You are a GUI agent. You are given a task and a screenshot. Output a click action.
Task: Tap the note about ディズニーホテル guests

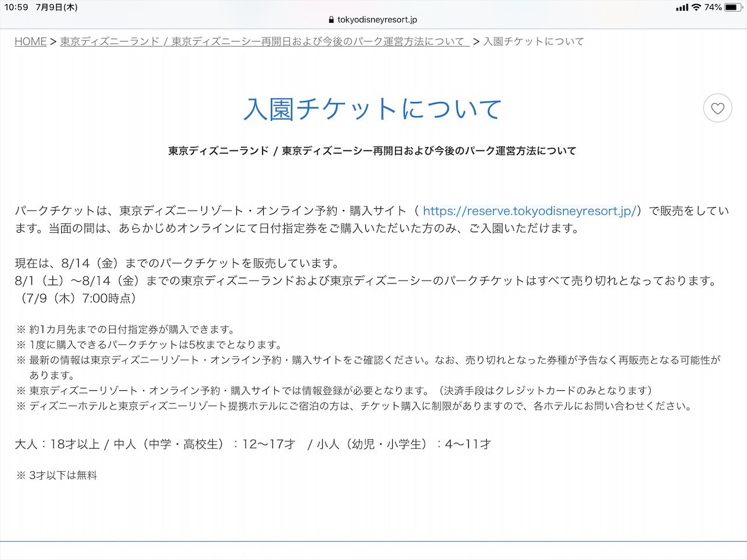354,405
